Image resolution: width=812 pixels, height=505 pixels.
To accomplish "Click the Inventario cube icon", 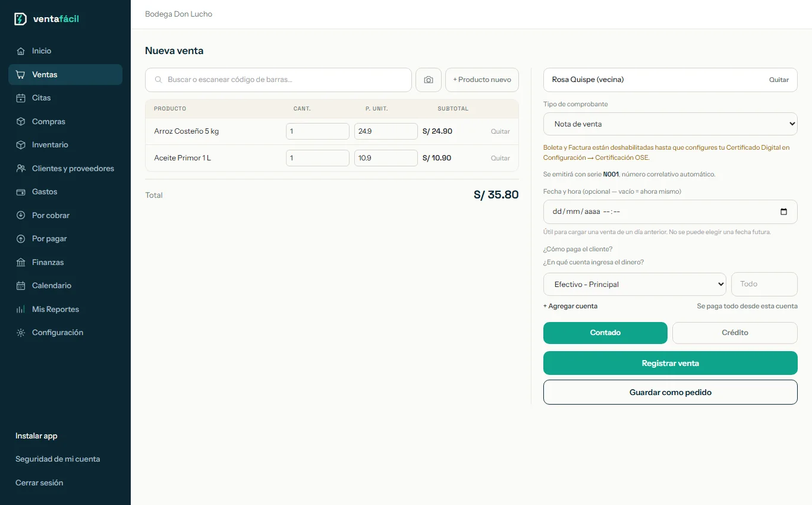I will point(21,145).
